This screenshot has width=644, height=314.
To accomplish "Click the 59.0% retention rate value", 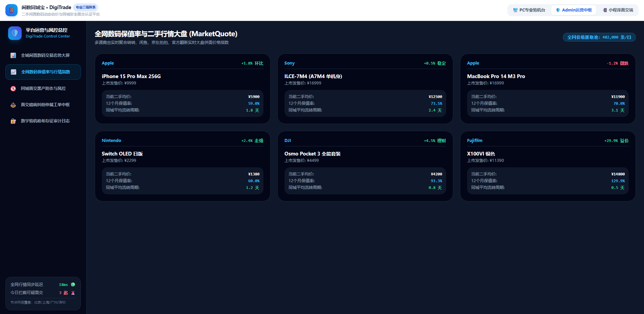I will [254, 103].
